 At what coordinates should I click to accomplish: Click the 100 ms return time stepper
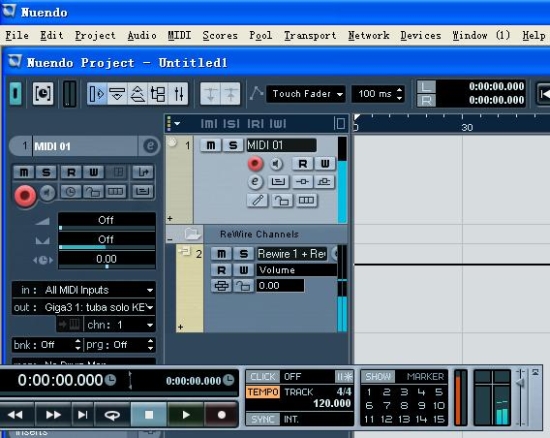point(400,94)
